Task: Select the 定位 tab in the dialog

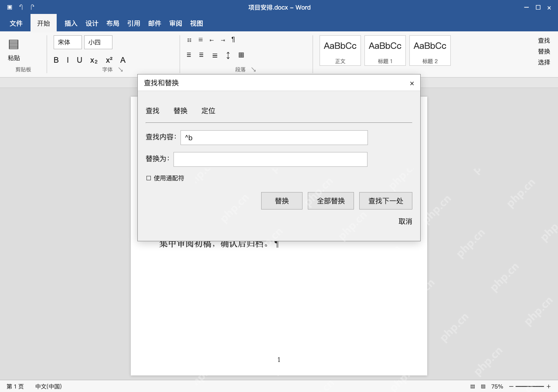Action: (x=208, y=111)
